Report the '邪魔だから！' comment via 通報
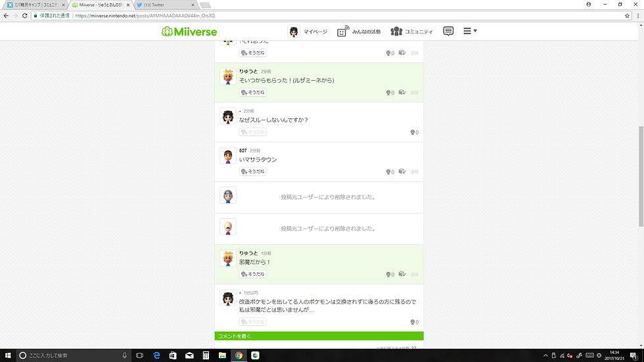This screenshot has width=644, height=362. point(415,275)
